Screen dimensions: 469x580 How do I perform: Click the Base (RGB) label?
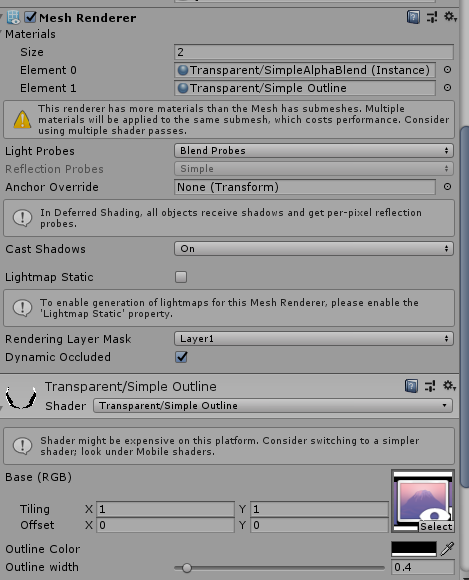38,477
